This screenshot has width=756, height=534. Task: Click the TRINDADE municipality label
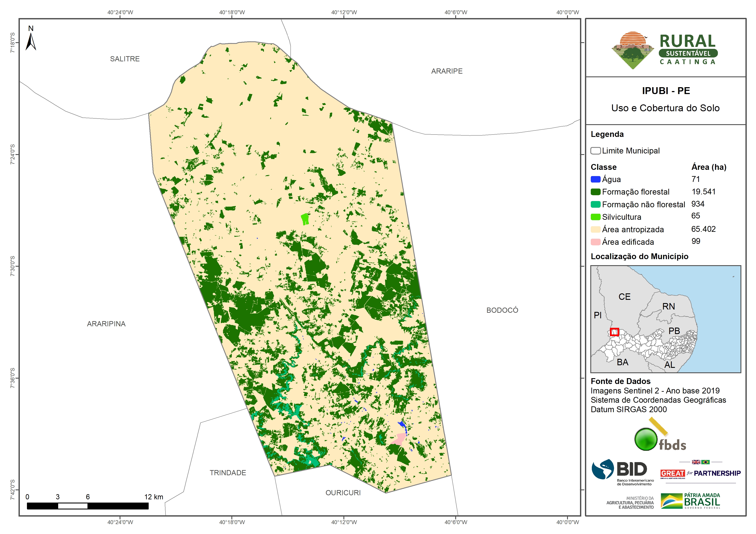(x=228, y=472)
